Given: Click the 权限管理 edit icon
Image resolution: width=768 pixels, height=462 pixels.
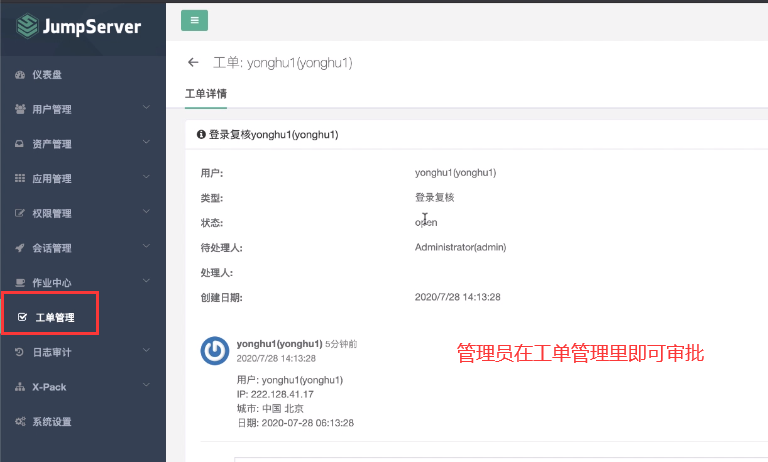Looking at the screenshot, I should pyautogui.click(x=20, y=213).
